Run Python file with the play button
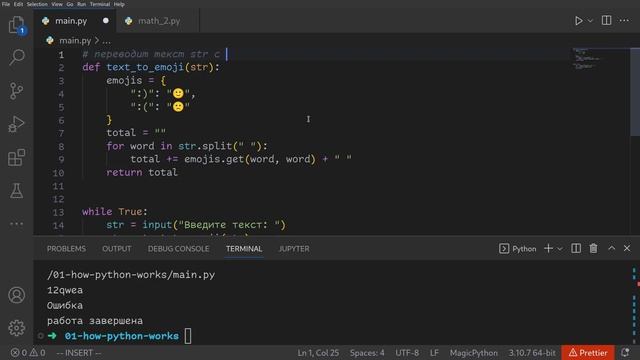 (578, 20)
